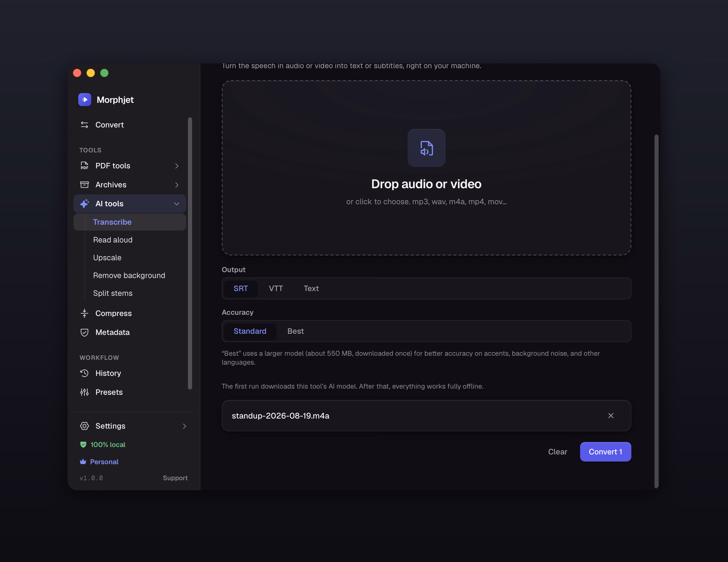Open the Support link
The width and height of the screenshot is (728, 562).
point(175,478)
